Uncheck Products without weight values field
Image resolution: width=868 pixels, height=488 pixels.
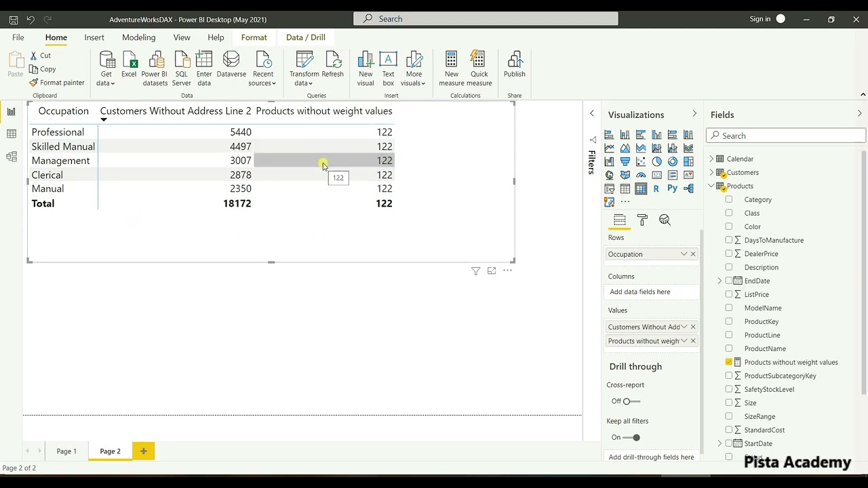(729, 362)
